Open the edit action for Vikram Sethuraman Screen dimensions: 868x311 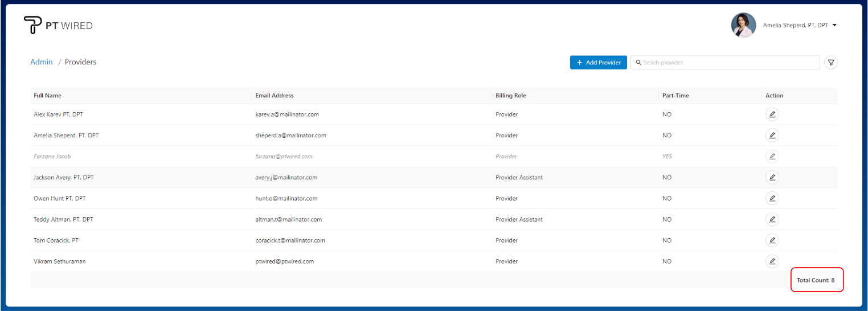[772, 261]
